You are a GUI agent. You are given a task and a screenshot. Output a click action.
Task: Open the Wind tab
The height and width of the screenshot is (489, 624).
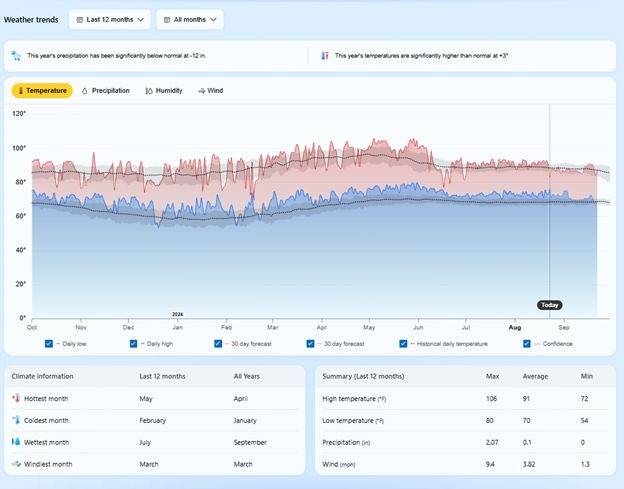[210, 91]
